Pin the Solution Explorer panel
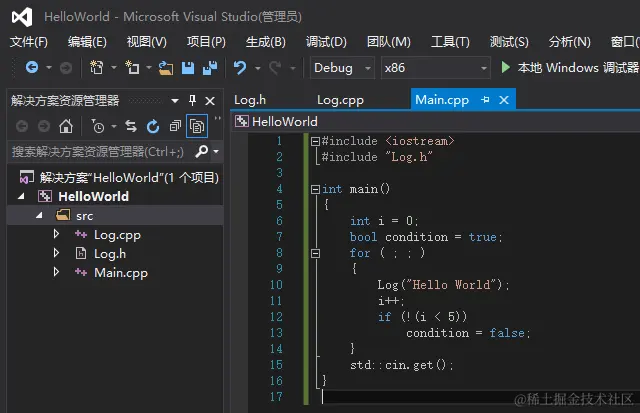The width and height of the screenshot is (640, 413). click(192, 100)
